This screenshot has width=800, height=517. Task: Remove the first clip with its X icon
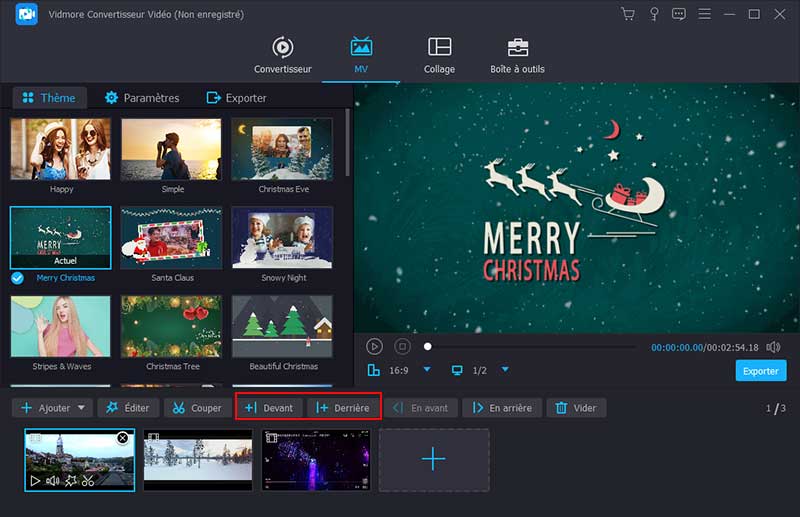click(123, 439)
